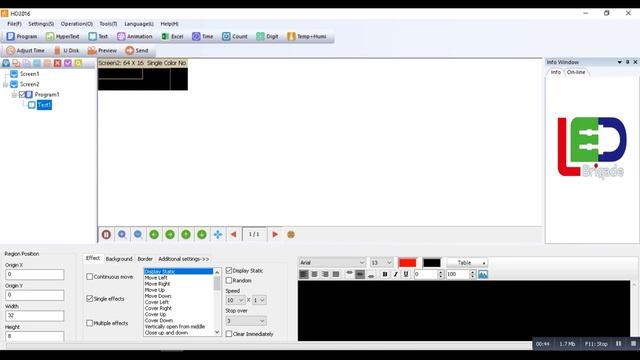
Task: Zoom out on the preview canvas
Action: (x=138, y=234)
